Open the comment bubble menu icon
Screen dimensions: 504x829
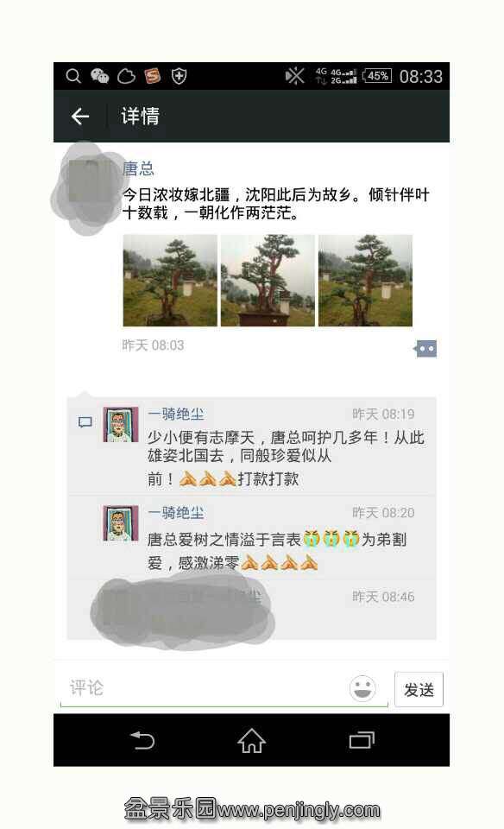click(x=425, y=348)
